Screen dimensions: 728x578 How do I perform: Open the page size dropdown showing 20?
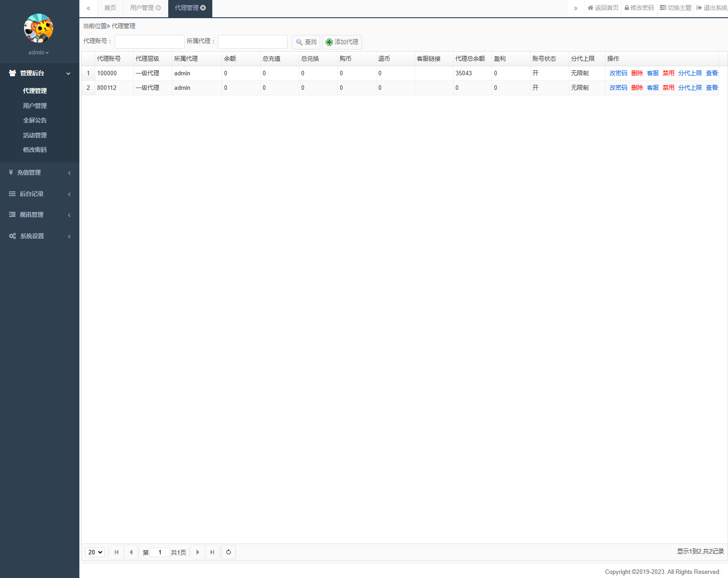(x=95, y=552)
